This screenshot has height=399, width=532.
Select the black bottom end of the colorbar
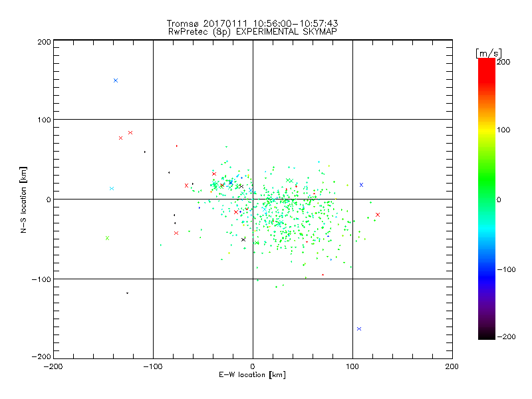tap(487, 335)
